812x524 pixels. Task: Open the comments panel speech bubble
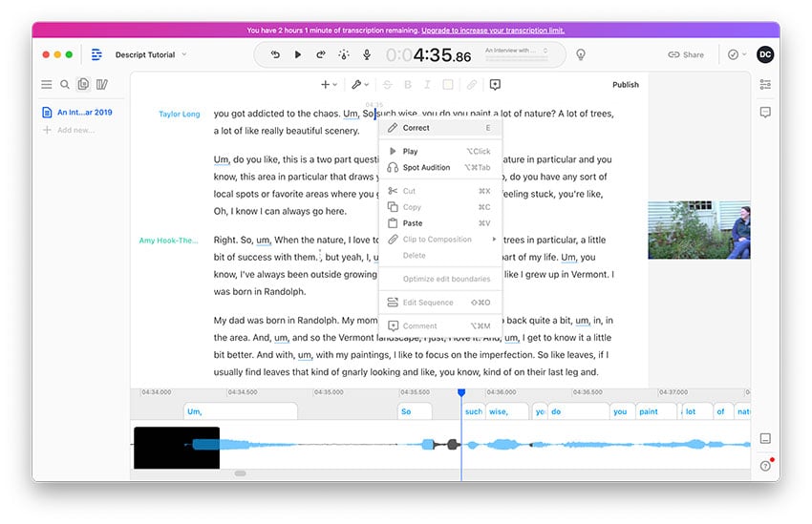(x=765, y=113)
